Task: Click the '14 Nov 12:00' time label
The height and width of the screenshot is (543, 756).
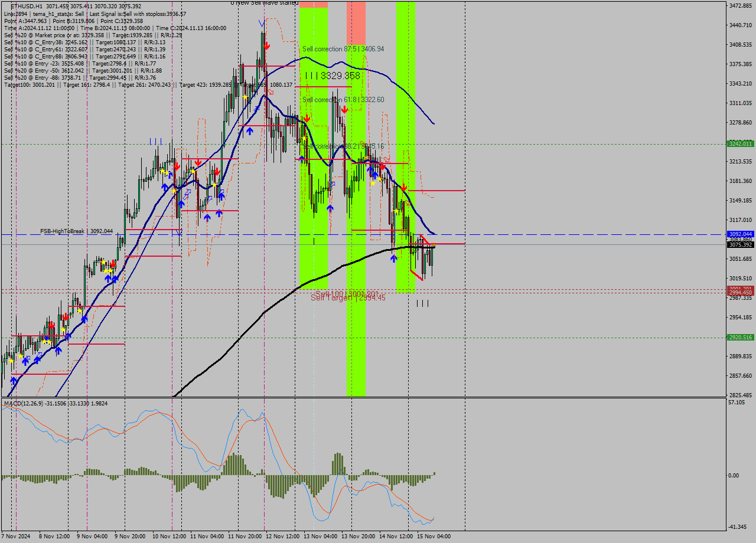Action: point(396,537)
